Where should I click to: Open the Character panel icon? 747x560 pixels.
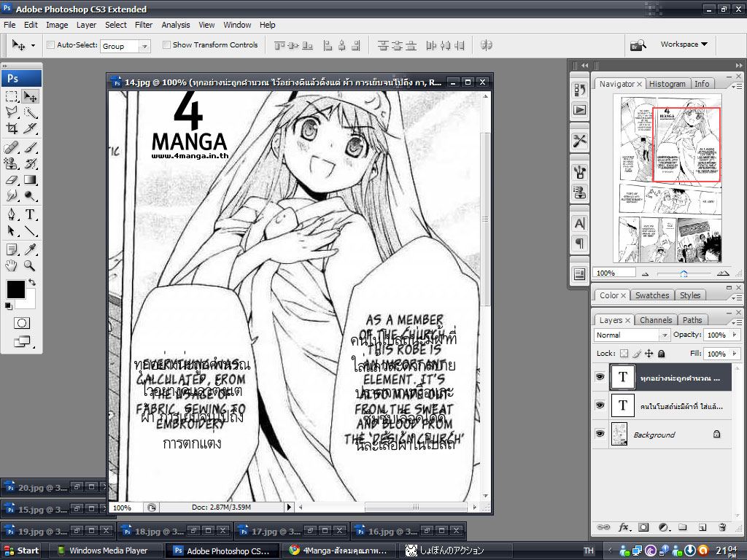(579, 223)
